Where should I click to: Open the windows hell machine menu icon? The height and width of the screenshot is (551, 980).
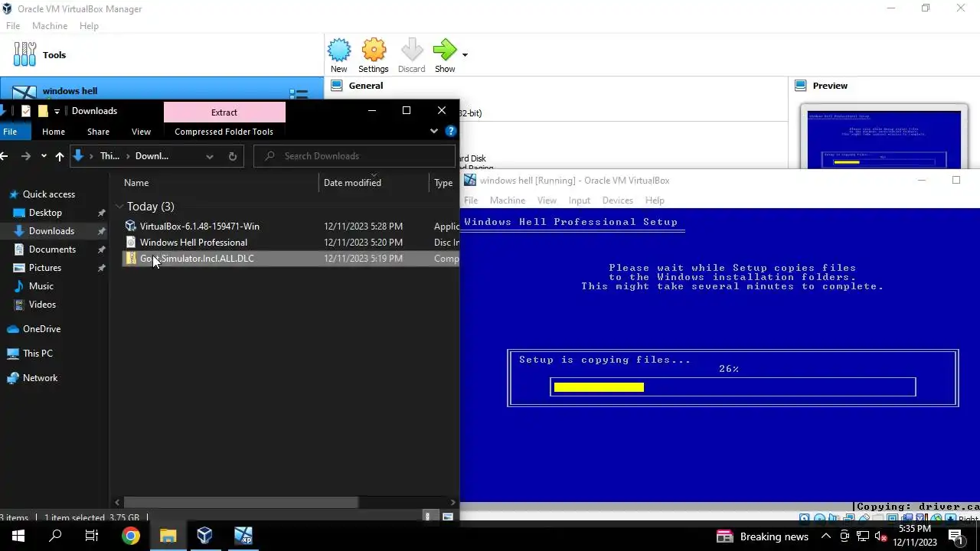[x=299, y=94]
